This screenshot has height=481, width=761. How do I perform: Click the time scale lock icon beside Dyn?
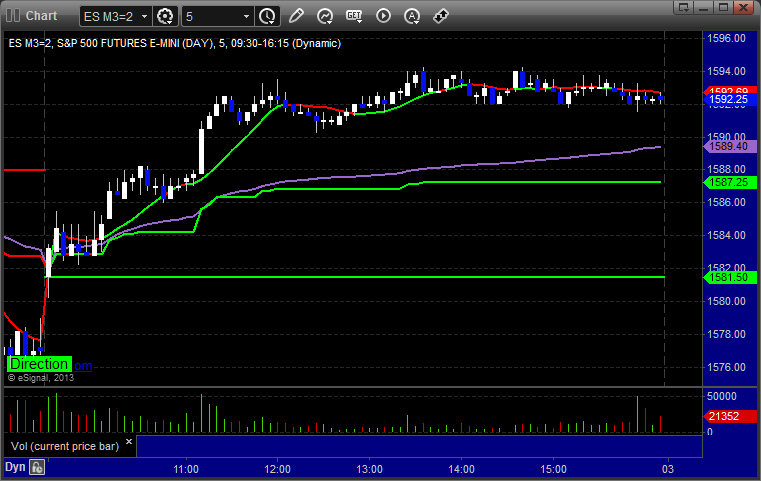(x=37, y=467)
